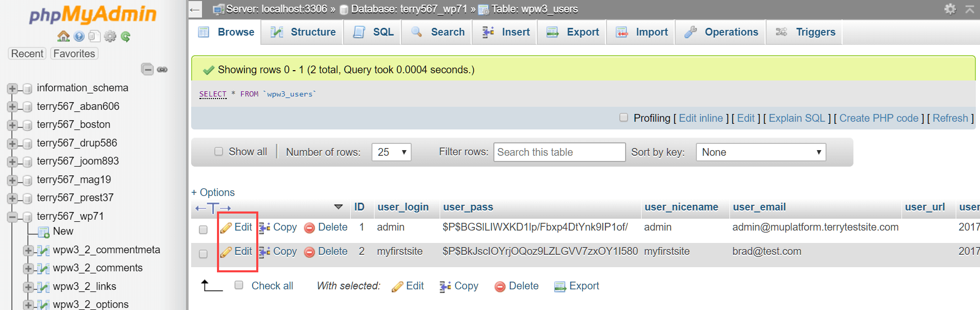Click the phpMyAdmin logo
Viewport: 980px width, 310px height.
pos(93,14)
